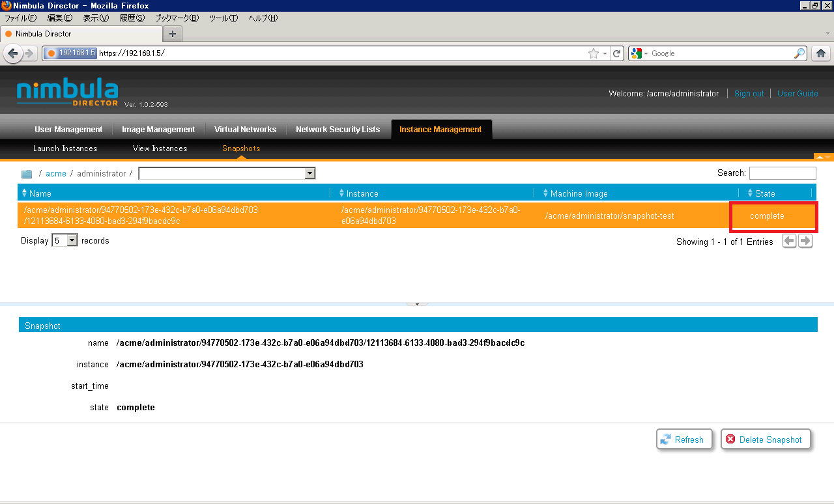
Task: Sort the table by State column
Action: [x=776, y=193]
